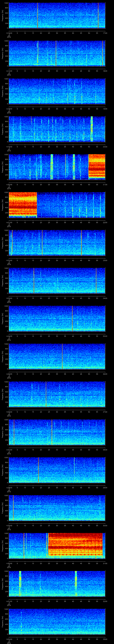114x644 pixels.
Task: Click the 25:00 end time label
Action: coord(105,336)
